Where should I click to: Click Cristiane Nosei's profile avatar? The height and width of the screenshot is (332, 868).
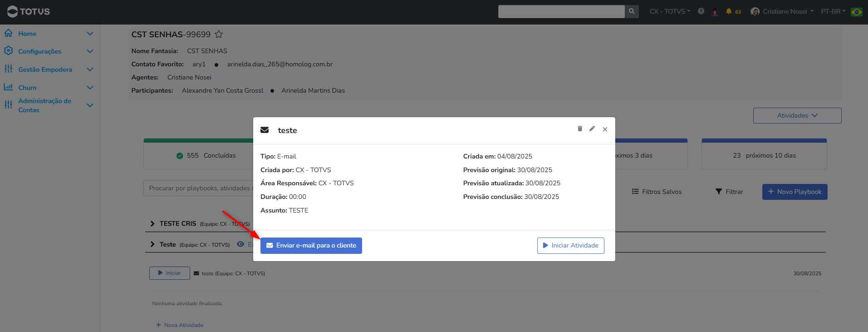coord(755,12)
